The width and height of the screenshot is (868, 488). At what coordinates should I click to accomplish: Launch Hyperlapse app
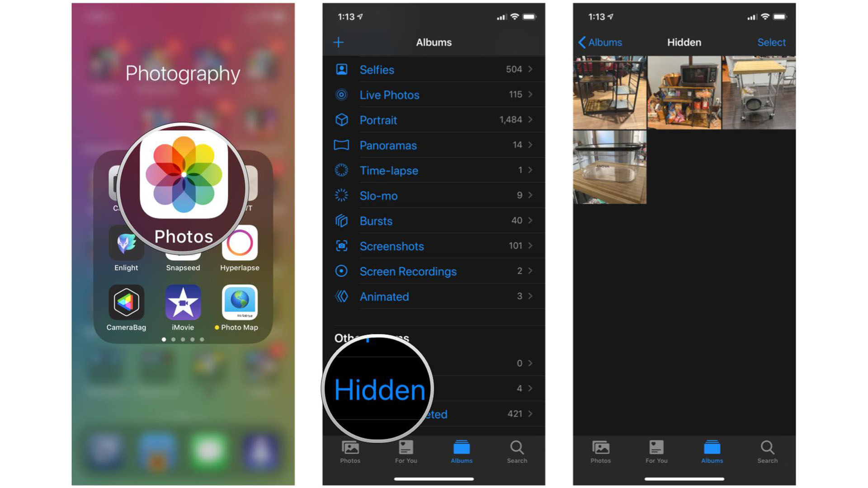(x=240, y=246)
